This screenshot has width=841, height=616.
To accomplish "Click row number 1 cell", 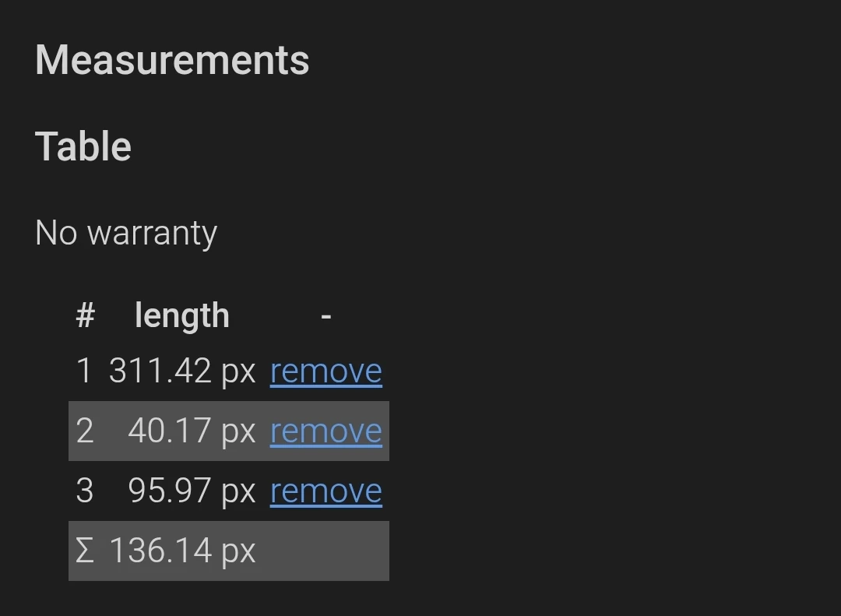I will click(x=84, y=371).
